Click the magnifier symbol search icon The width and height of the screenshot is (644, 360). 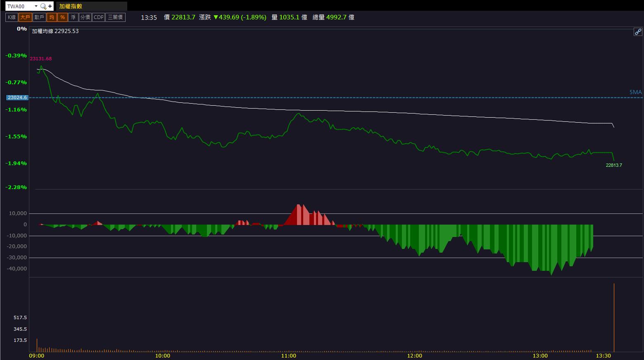point(43,6)
